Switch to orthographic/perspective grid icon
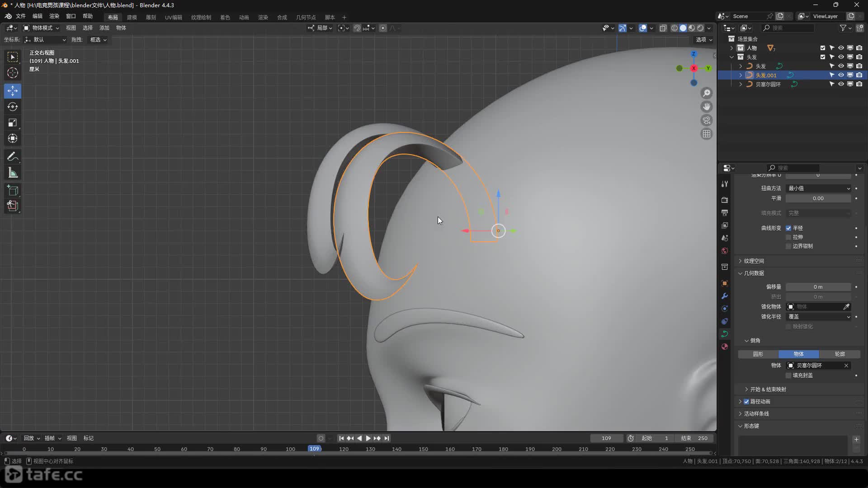The image size is (868, 488). tap(706, 134)
